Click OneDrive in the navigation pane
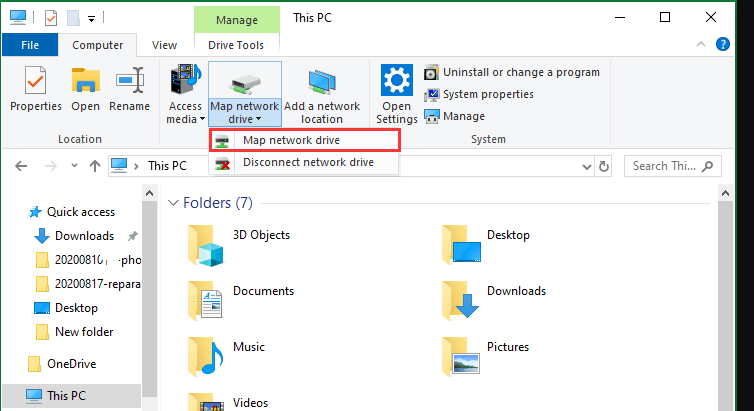 (62, 364)
